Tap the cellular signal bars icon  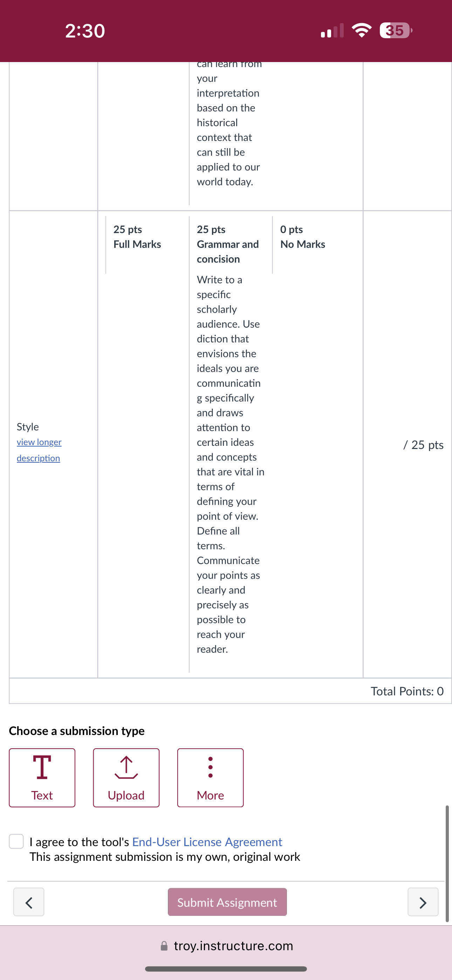[x=332, y=30]
